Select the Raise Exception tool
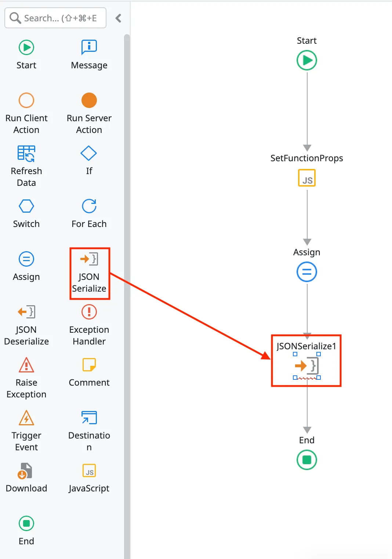 (26, 365)
